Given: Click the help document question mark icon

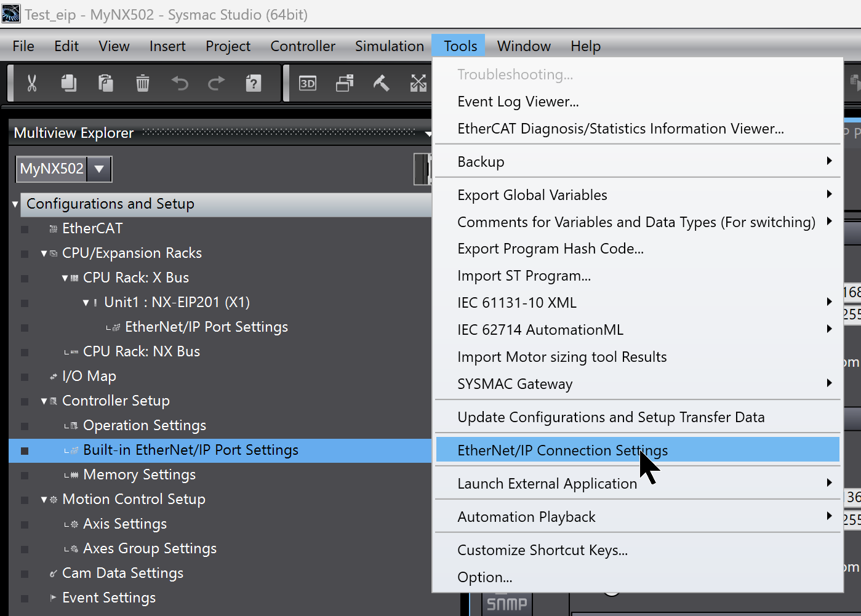Looking at the screenshot, I should 254,83.
